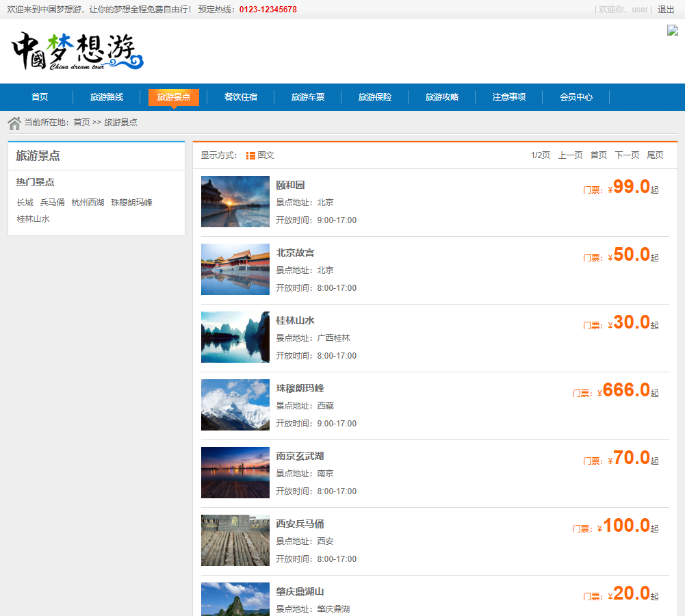685x616 pixels.
Task: Click the 桂林山水 attraction title in list
Action: point(296,321)
